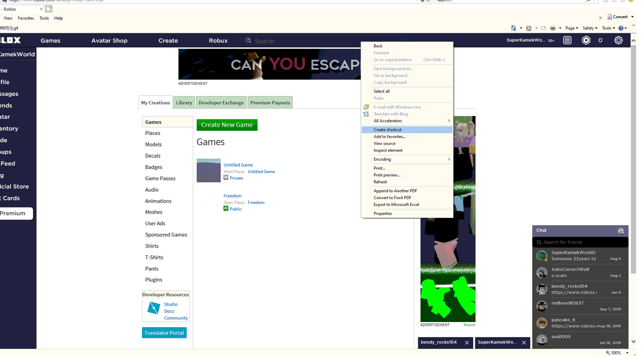Open the Translator Portal link

[164, 332]
